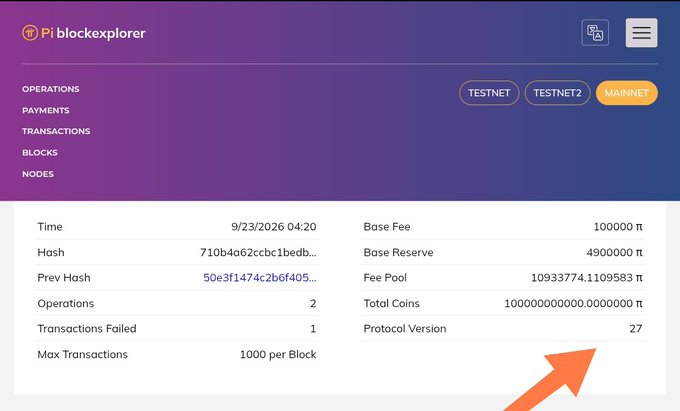The width and height of the screenshot is (680, 411).
Task: Select Total Coins value 100000000000.0000000 π
Action: pyautogui.click(x=573, y=303)
